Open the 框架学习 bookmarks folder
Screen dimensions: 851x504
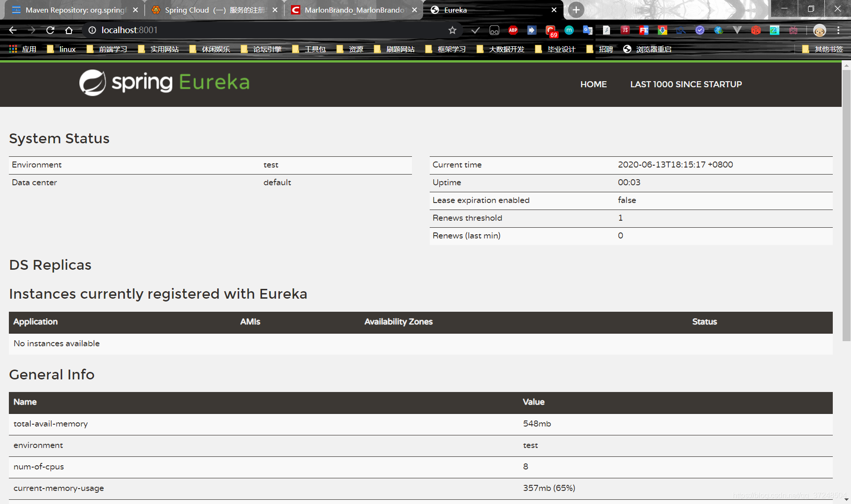(446, 49)
